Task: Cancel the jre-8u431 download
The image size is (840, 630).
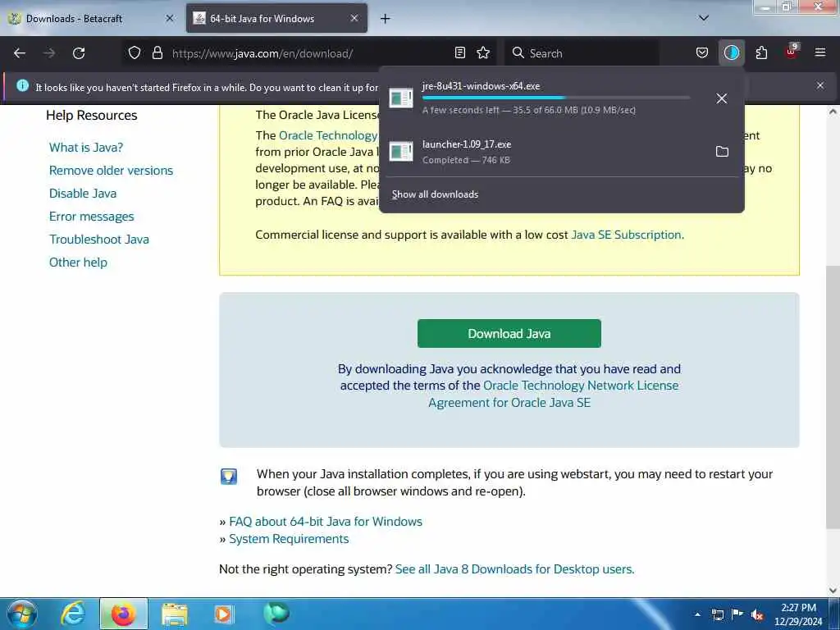Action: tap(722, 98)
